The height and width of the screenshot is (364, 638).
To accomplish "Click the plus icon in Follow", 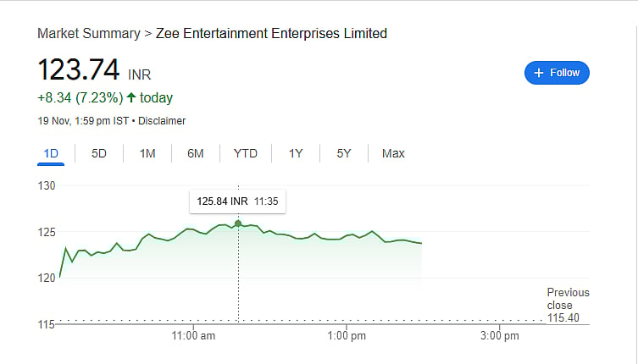I will pos(538,73).
